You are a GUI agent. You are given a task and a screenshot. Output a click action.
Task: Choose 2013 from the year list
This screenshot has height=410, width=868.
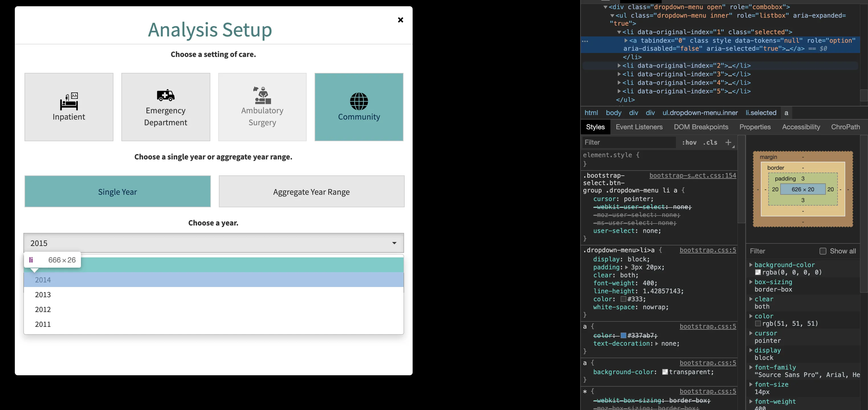[43, 294]
